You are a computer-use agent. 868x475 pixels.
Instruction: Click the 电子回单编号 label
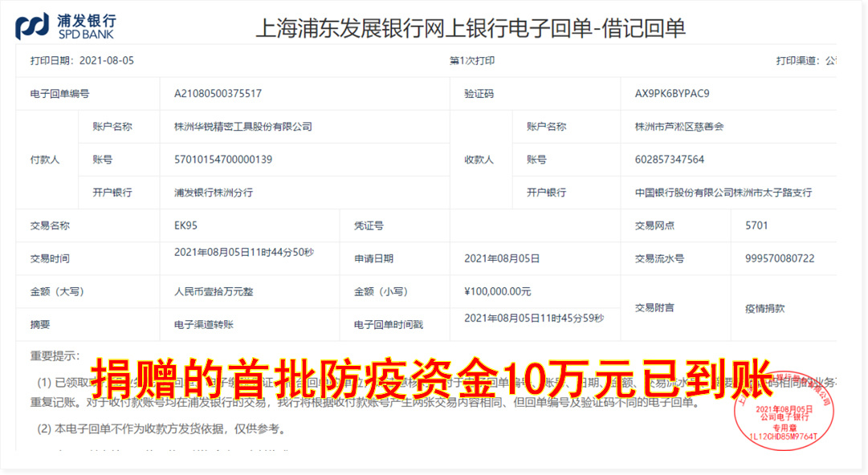pyautogui.click(x=59, y=93)
